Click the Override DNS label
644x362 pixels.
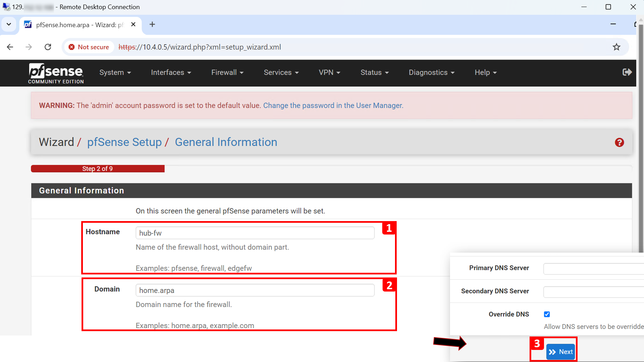coord(509,314)
